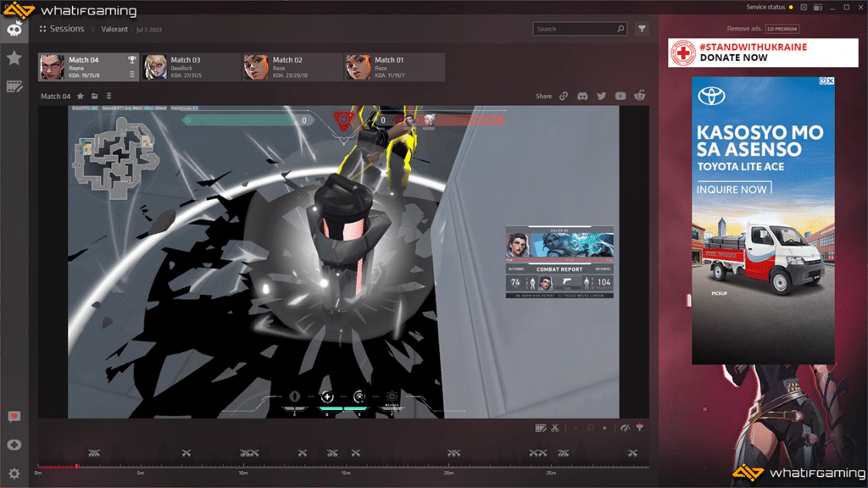Select the Match 03 Deadlock session card
The image size is (868, 488).
pos(191,67)
